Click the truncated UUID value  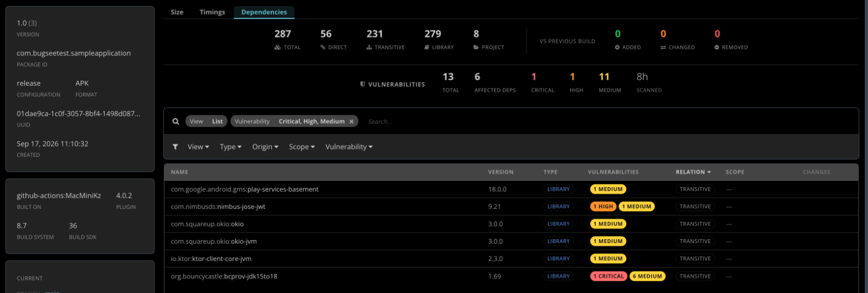(78, 114)
